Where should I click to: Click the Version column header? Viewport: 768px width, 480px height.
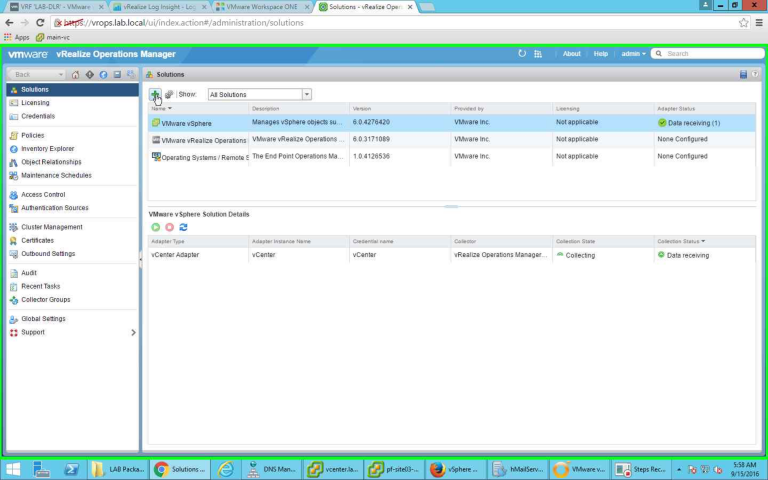coord(400,108)
